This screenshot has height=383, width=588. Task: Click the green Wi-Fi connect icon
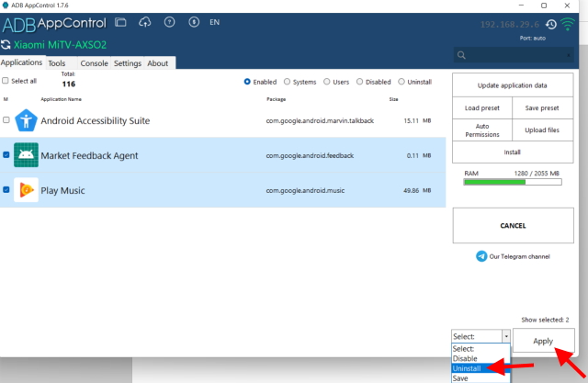click(571, 25)
